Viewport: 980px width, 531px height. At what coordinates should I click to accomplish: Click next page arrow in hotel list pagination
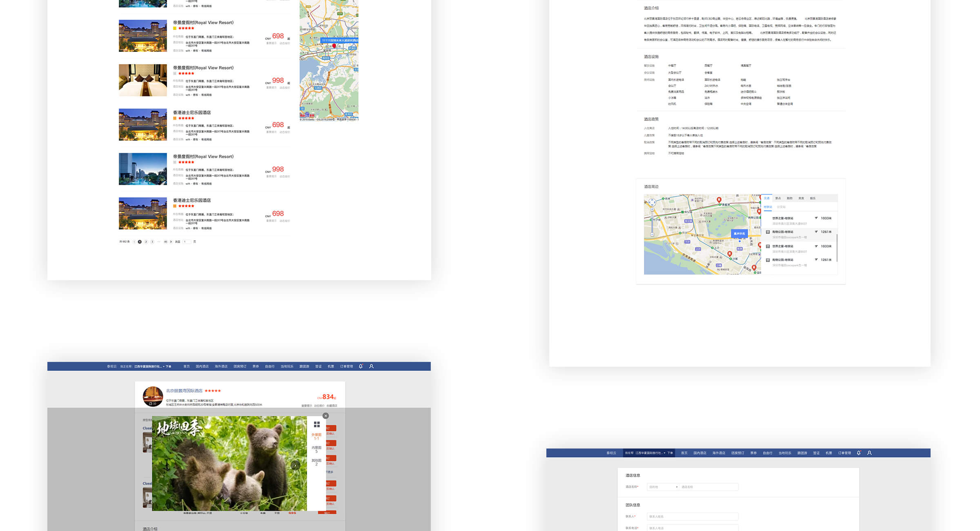click(171, 242)
